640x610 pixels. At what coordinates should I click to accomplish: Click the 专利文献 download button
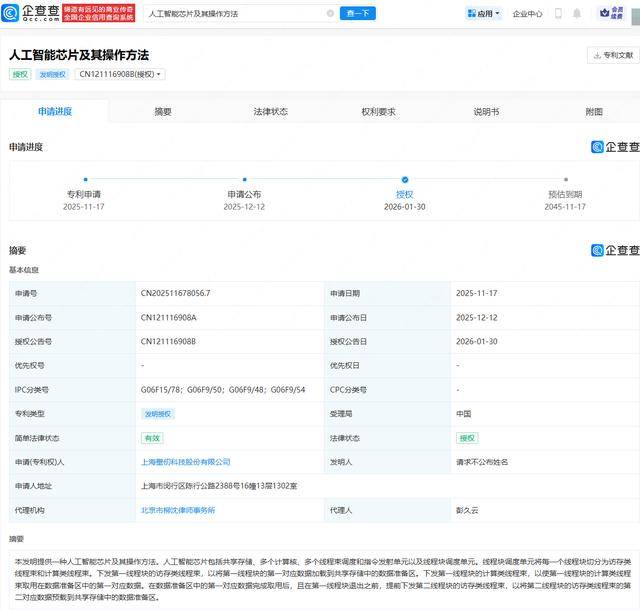point(612,56)
